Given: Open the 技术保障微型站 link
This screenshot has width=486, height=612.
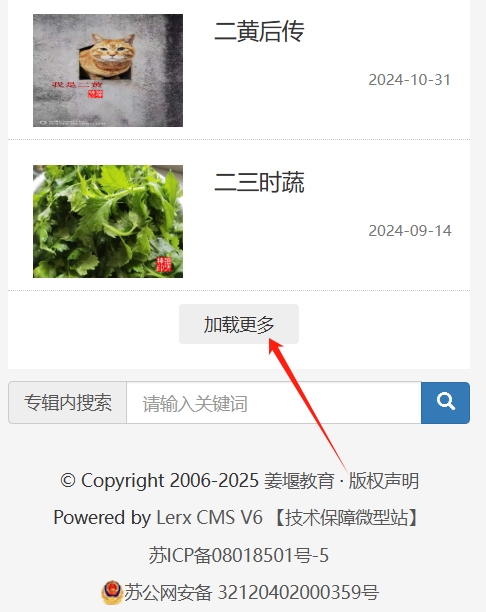Looking at the screenshot, I should click(347, 518).
